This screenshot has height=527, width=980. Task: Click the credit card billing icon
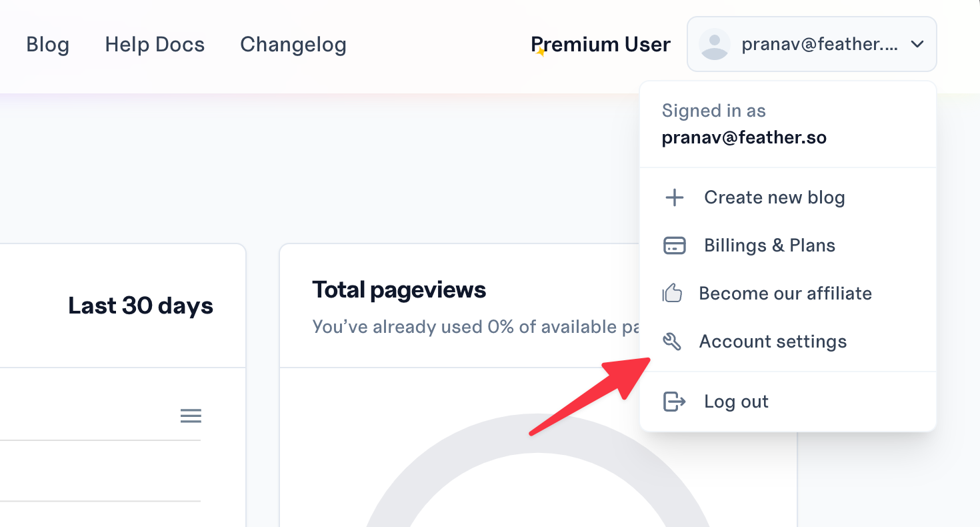point(675,245)
